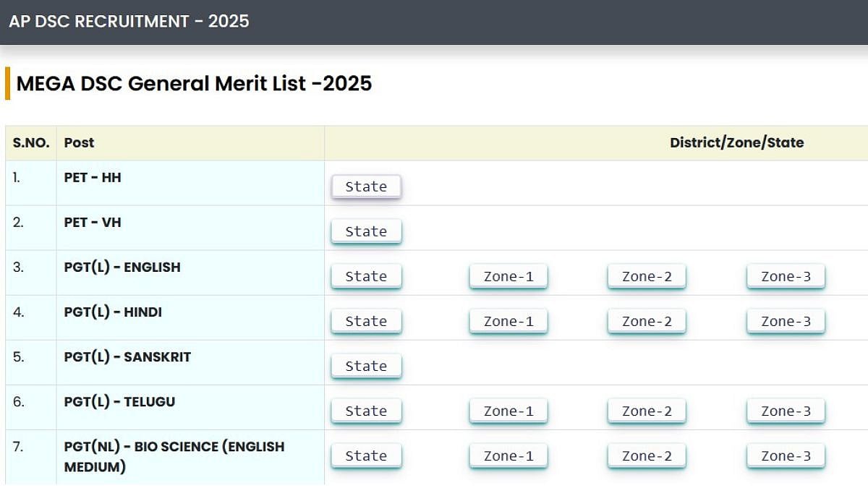Viewport: 868px width, 488px height.
Task: Select Zone-1 for PGT(L) - TELUGU
Action: (508, 411)
